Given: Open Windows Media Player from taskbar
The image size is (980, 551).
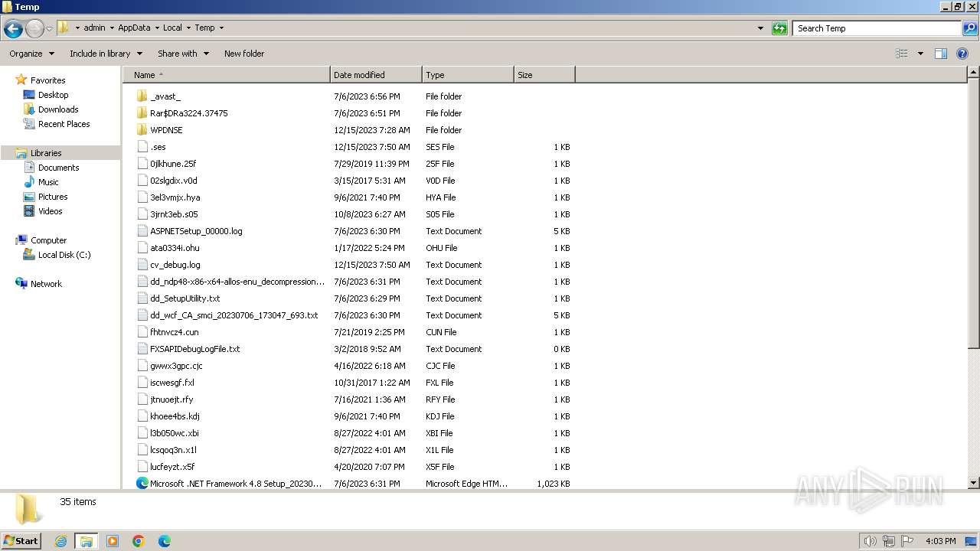Looking at the screenshot, I should 113,541.
